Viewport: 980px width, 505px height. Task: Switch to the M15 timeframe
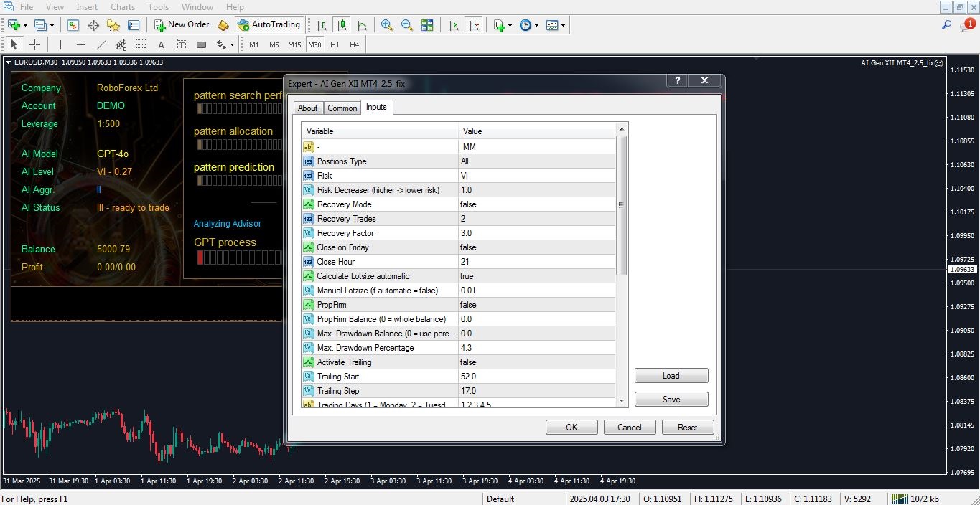click(294, 44)
